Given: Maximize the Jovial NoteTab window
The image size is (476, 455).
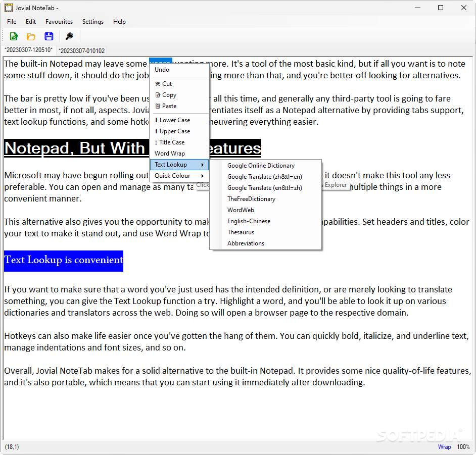Looking at the screenshot, I should click(441, 8).
